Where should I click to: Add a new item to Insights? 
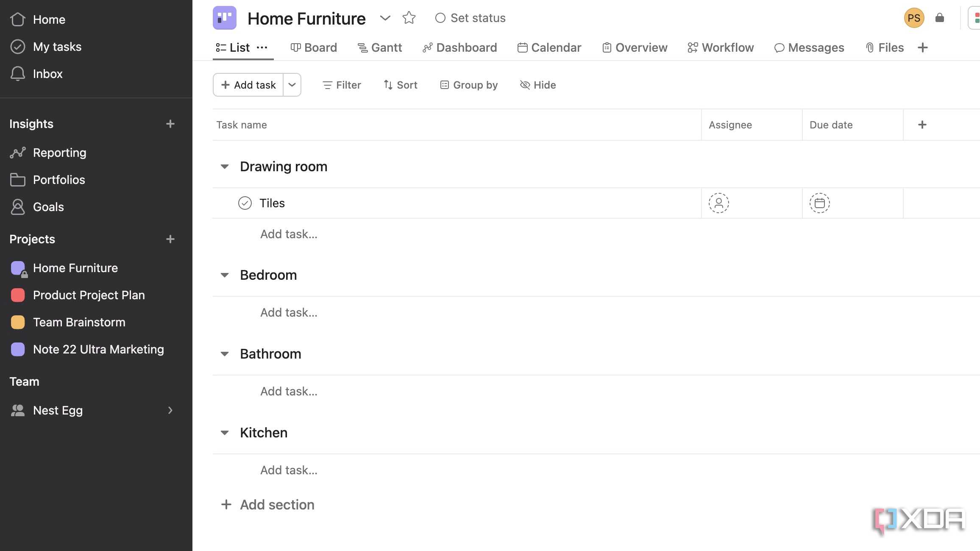[x=170, y=124]
